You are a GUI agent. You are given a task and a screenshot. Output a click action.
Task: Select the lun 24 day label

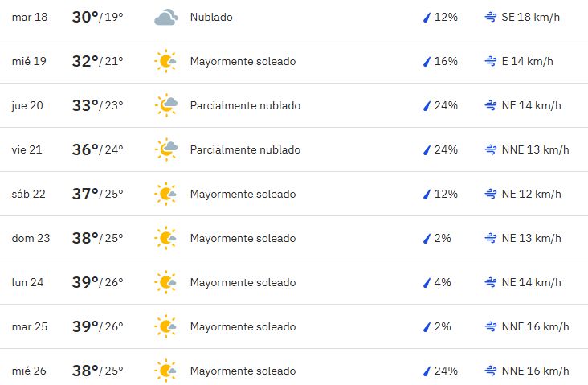27,282
